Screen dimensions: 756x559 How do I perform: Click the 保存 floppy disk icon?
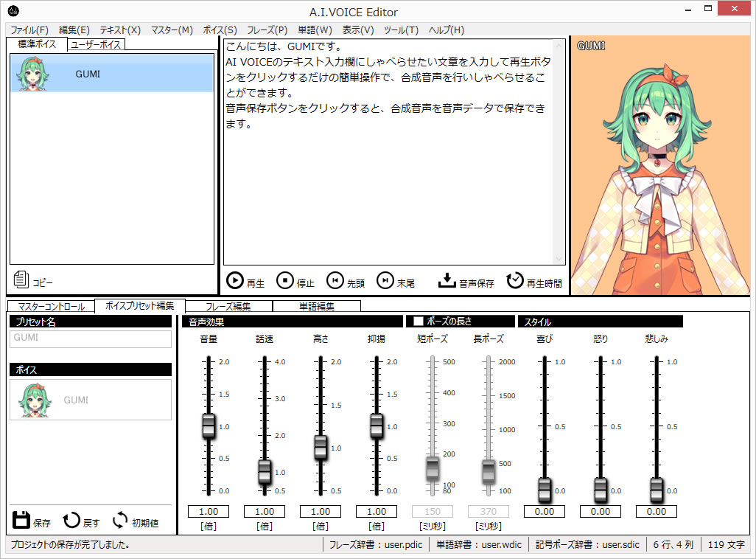(x=21, y=520)
